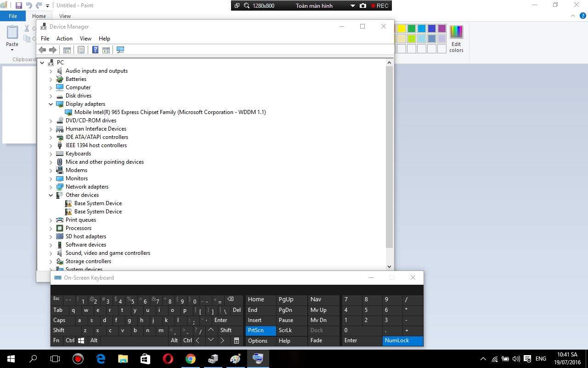This screenshot has height=368, width=588.
Task: Click the Redo arrow in Paint's title bar
Action: (x=39, y=6)
